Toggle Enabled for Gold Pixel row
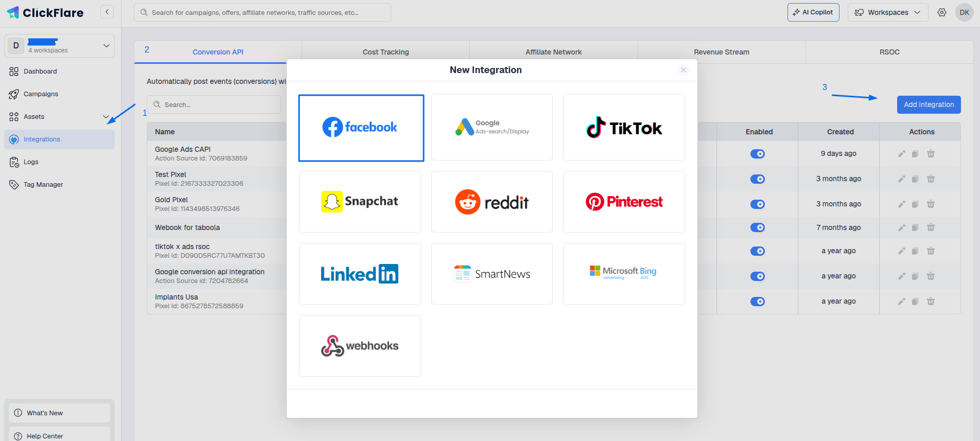This screenshot has height=441, width=980. coord(758,204)
